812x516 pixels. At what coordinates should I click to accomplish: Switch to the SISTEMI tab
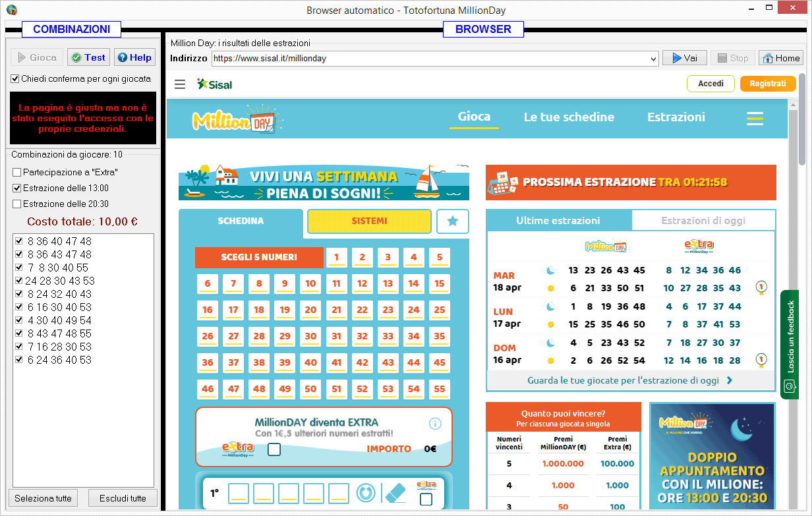tap(369, 221)
